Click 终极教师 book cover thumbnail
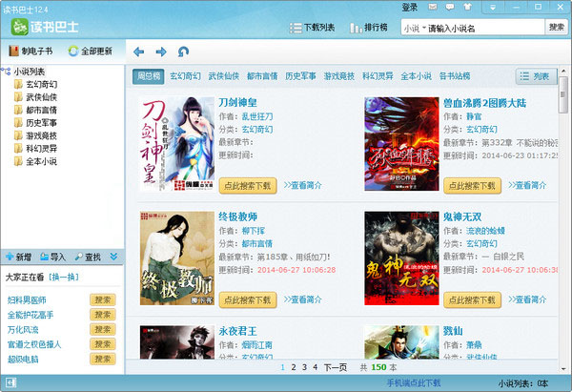 (x=177, y=258)
